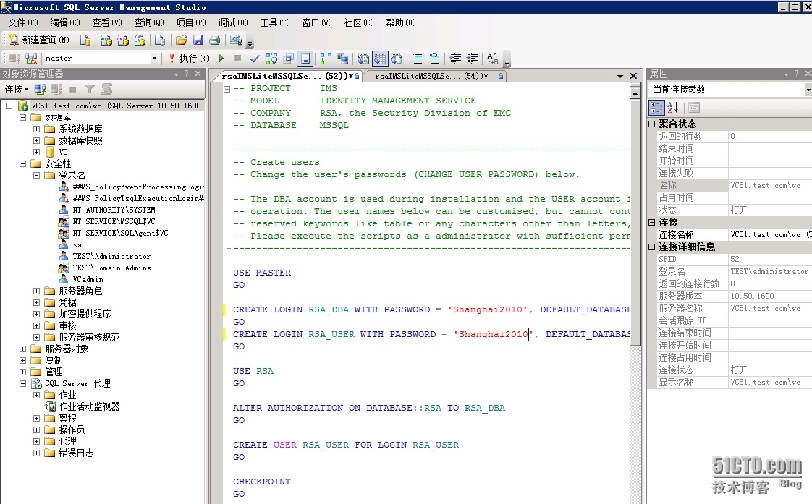
Task: Click the Property Pages icon in Properties
Action: [x=694, y=108]
